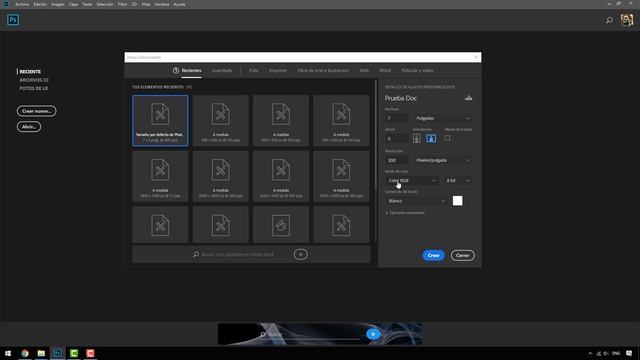The width and height of the screenshot is (640, 360).
Task: Switch to the Imprimir tab
Action: [278, 70]
